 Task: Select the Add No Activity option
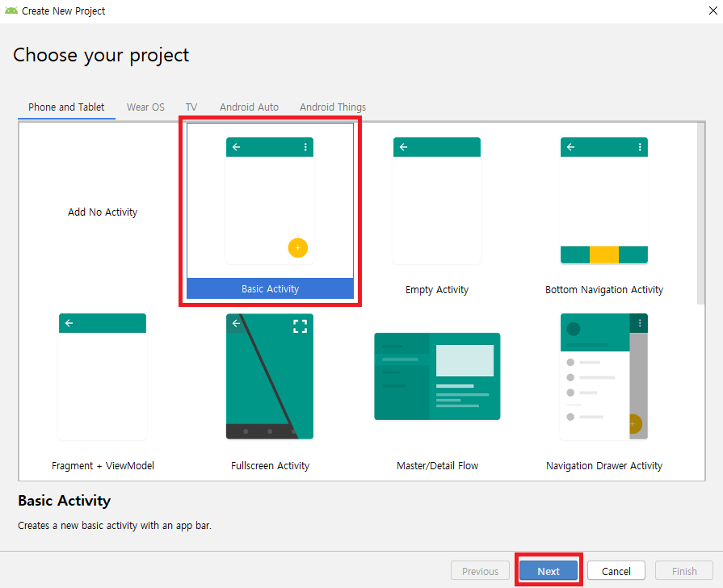103,212
